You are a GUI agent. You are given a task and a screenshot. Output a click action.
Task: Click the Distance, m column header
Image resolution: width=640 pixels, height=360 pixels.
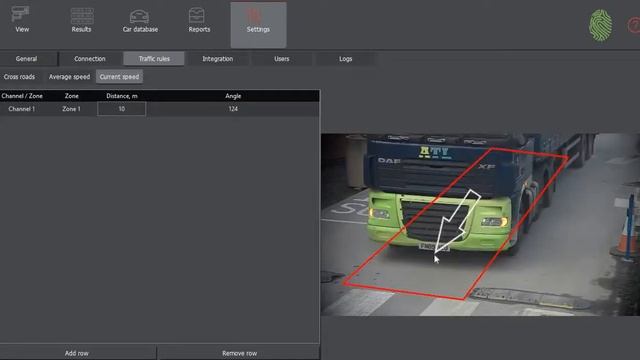pyautogui.click(x=122, y=96)
